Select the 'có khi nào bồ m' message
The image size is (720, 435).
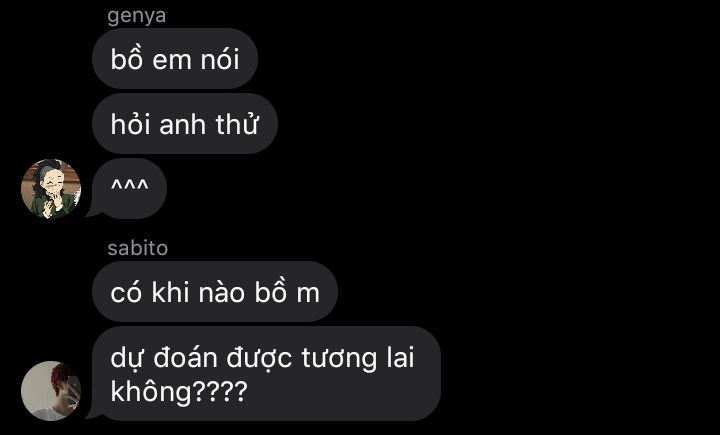click(215, 292)
